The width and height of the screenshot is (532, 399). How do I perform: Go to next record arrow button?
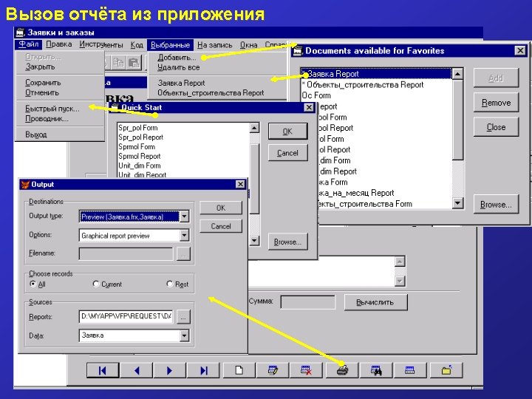tap(170, 370)
